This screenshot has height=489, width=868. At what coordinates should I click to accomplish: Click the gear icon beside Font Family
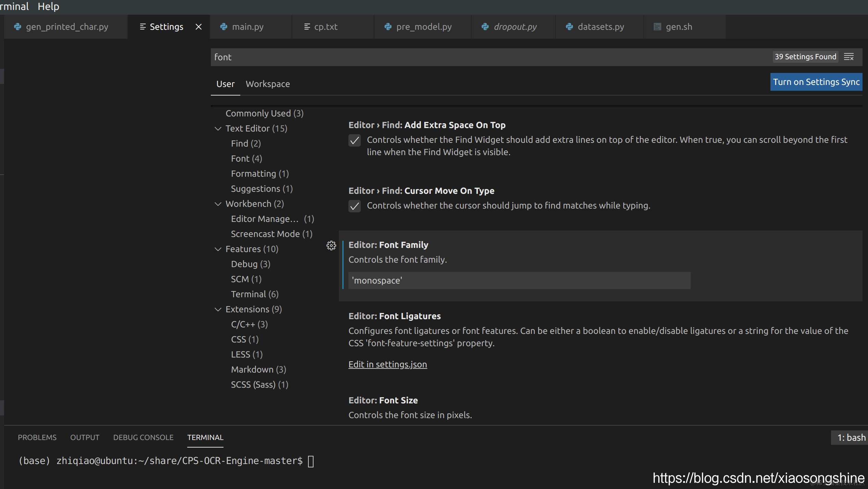tap(331, 246)
